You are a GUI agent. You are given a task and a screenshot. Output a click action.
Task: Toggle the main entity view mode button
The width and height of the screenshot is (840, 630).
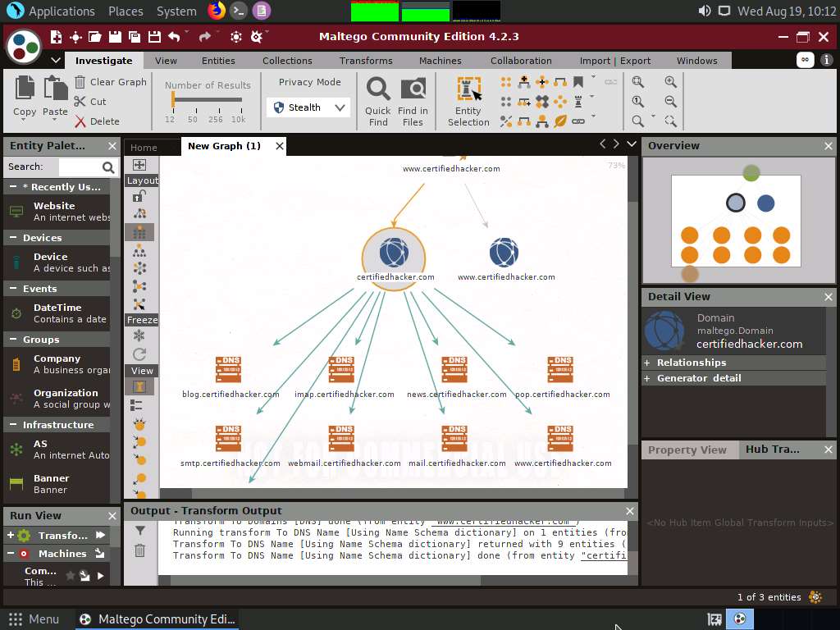[139, 387]
